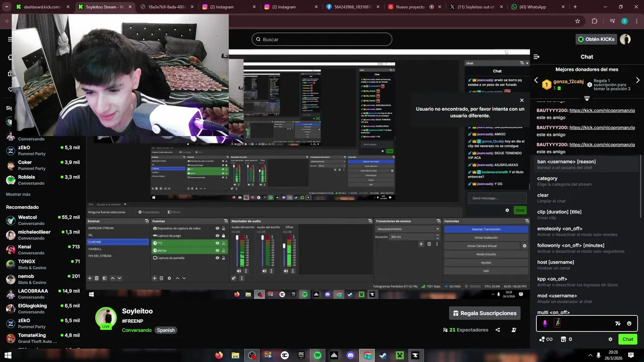Image resolution: width=644 pixels, height=362 pixels.
Task: Open Chrome extensions puzzle icon
Action: (x=595, y=21)
